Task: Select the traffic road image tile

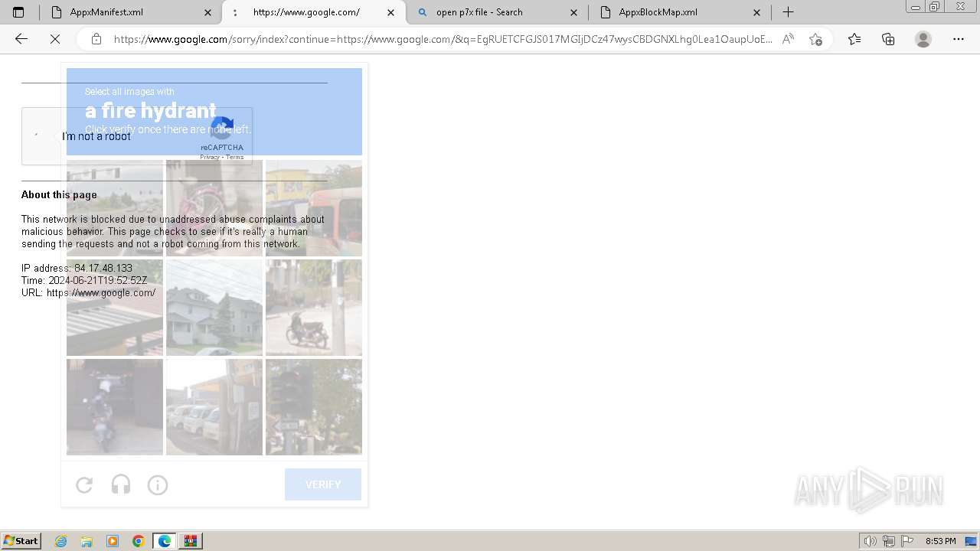Action: coord(115,208)
